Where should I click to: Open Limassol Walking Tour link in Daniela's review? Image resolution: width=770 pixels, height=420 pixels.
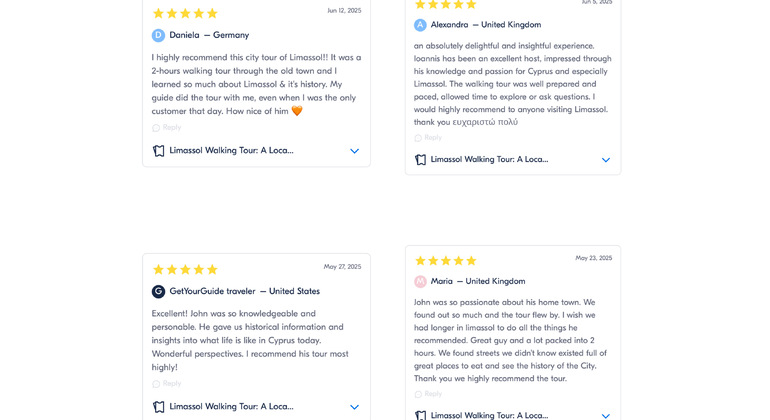point(231,151)
